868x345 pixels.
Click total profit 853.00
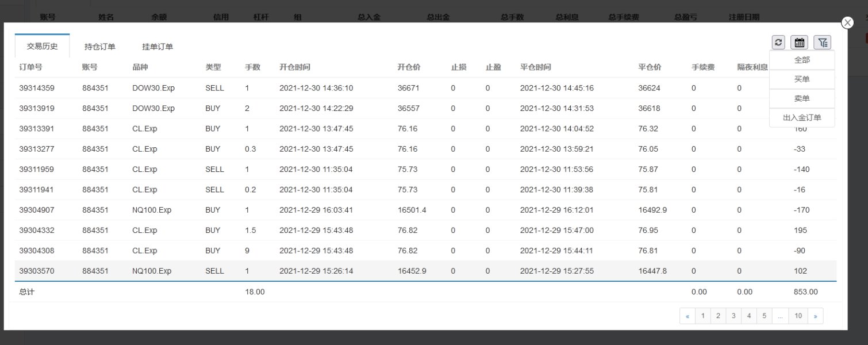pos(805,292)
